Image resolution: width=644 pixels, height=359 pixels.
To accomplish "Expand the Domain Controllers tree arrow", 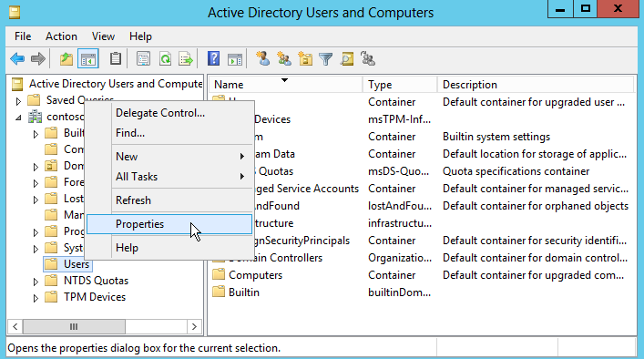I will click(x=36, y=167).
